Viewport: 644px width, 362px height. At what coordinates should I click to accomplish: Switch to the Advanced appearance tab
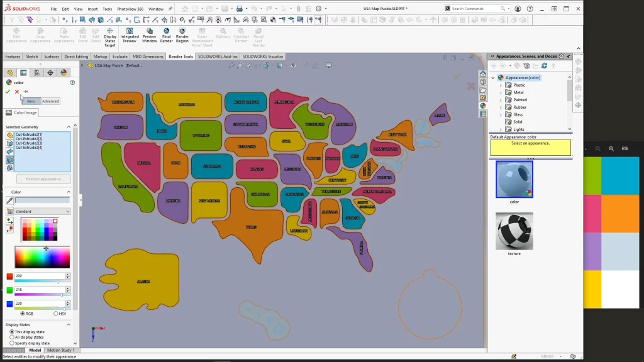coord(50,101)
